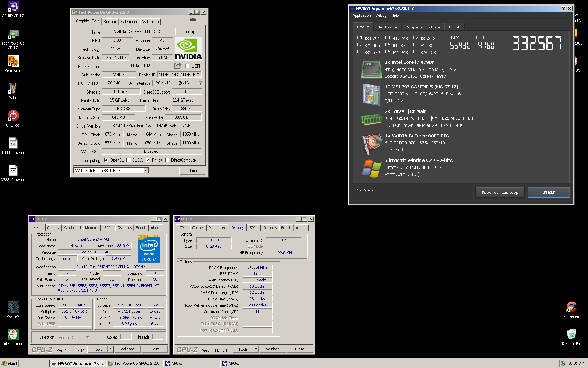Screen dimensions: 588x368
Task: Click the Windows logo icon in Aquamark
Action: coord(371,168)
